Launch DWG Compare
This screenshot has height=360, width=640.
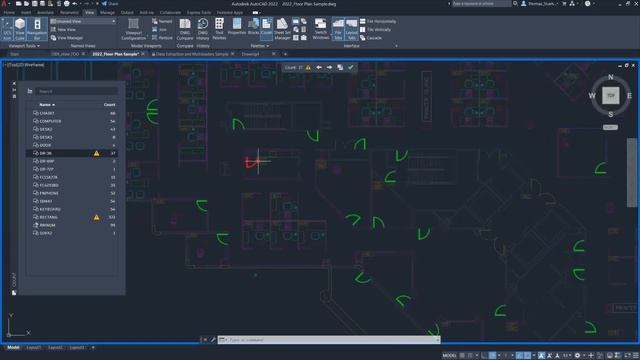185,29
